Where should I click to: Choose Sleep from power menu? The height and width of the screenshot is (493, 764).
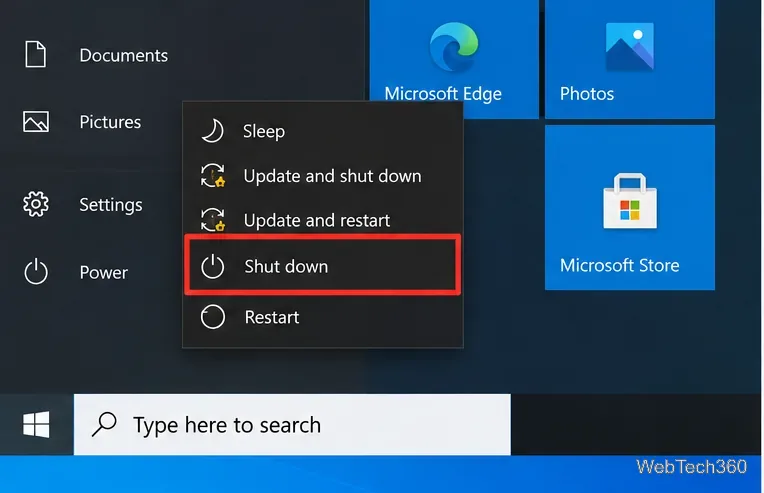[264, 131]
